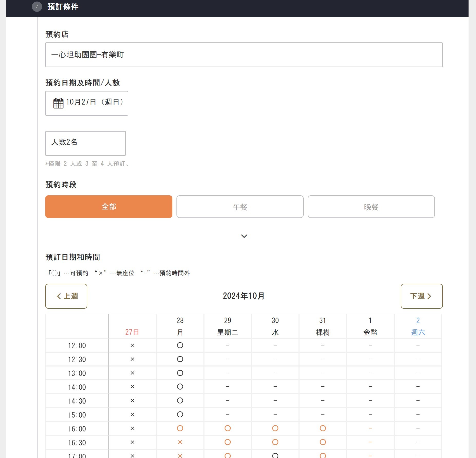The image size is (476, 458).
Task: Click the 1 金幣 column header
Action: tap(370, 326)
